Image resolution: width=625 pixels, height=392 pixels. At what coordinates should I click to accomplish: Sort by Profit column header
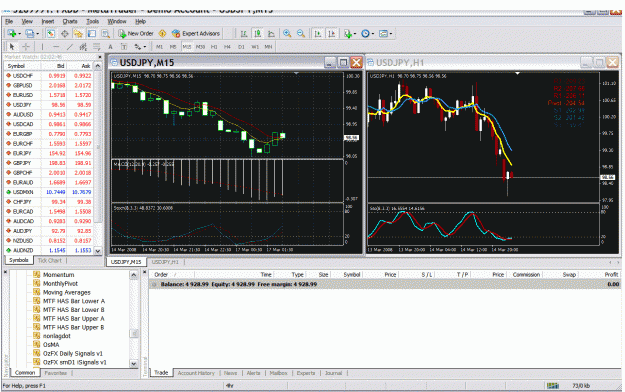611,274
